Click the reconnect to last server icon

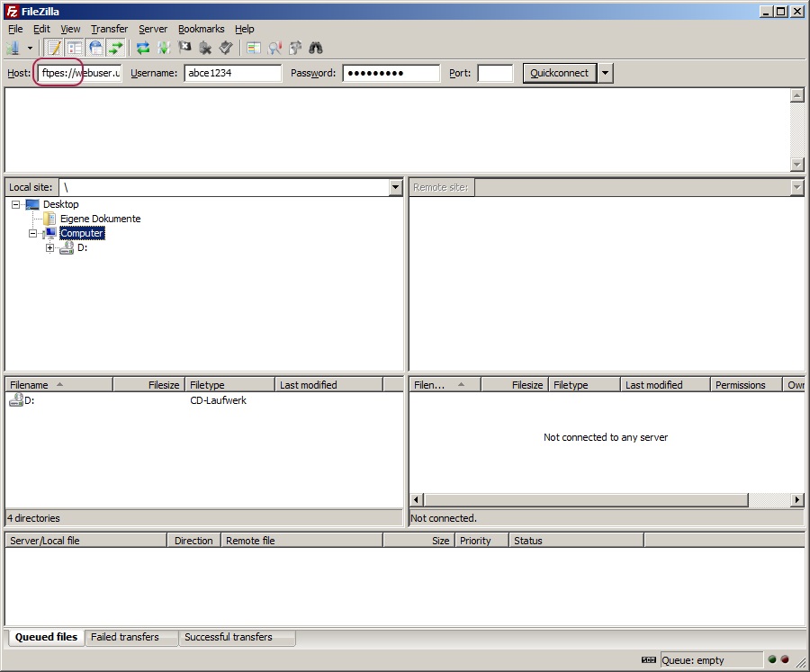(226, 48)
